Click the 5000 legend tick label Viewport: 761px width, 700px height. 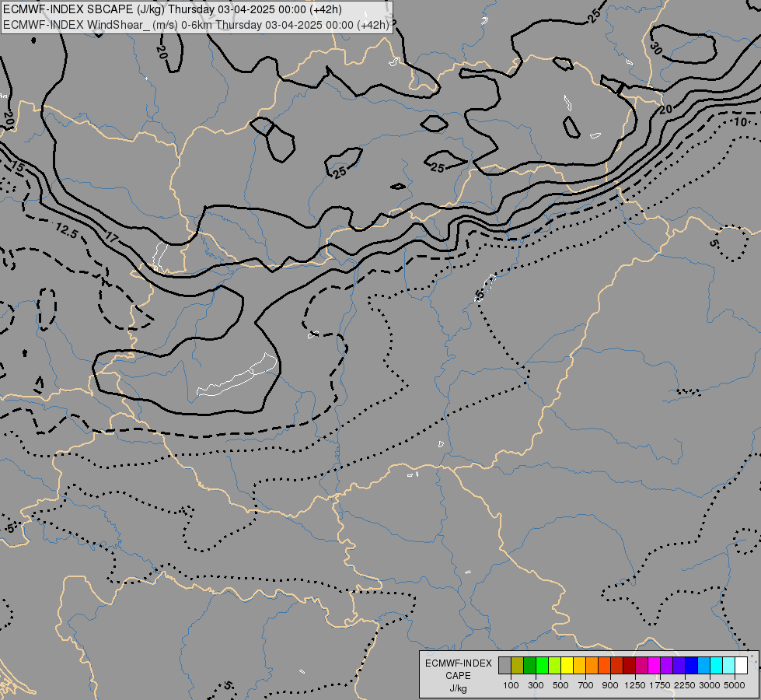tap(735, 685)
